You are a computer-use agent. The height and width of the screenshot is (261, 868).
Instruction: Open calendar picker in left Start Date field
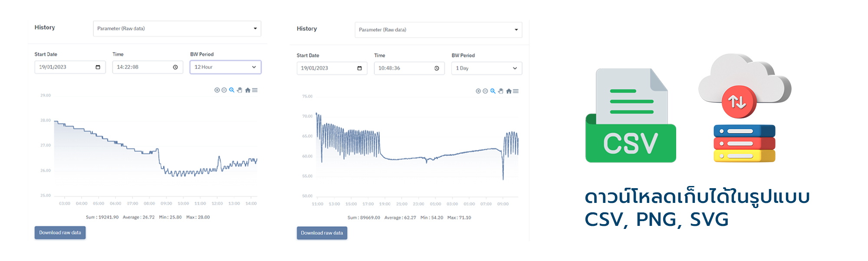click(x=98, y=67)
